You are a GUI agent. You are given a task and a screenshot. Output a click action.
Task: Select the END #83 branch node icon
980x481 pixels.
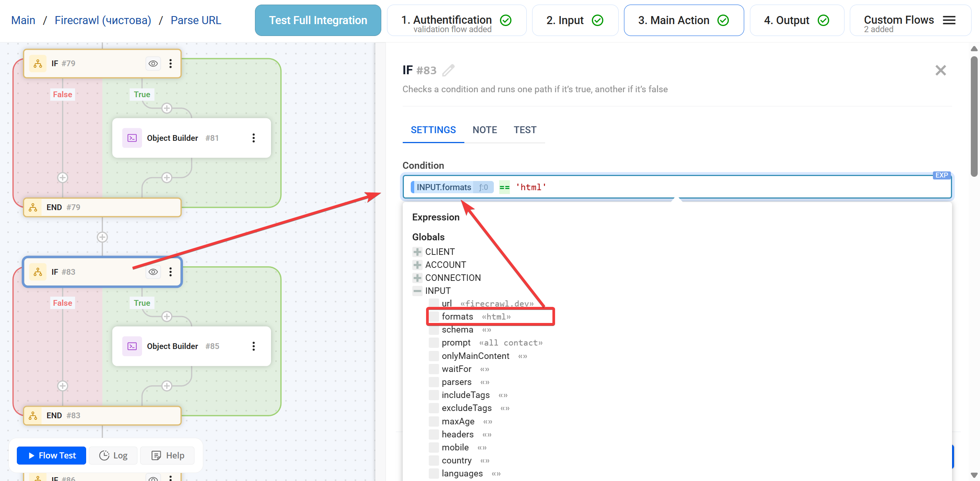click(x=33, y=415)
